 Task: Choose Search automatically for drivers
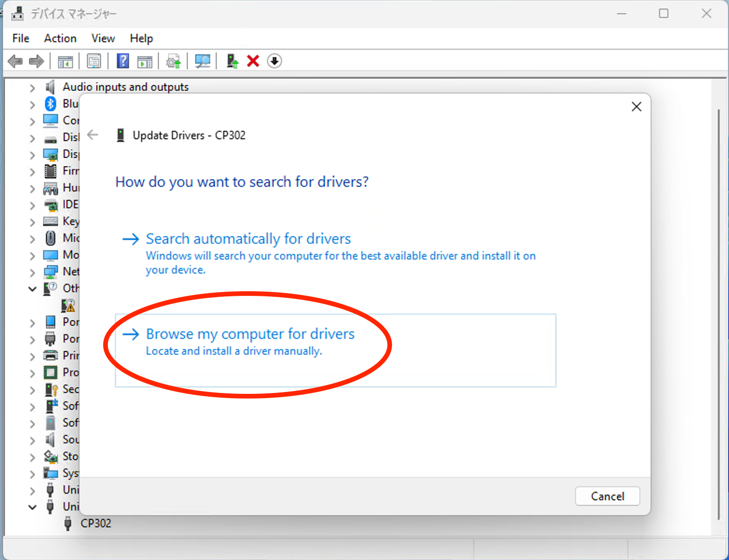(x=248, y=239)
